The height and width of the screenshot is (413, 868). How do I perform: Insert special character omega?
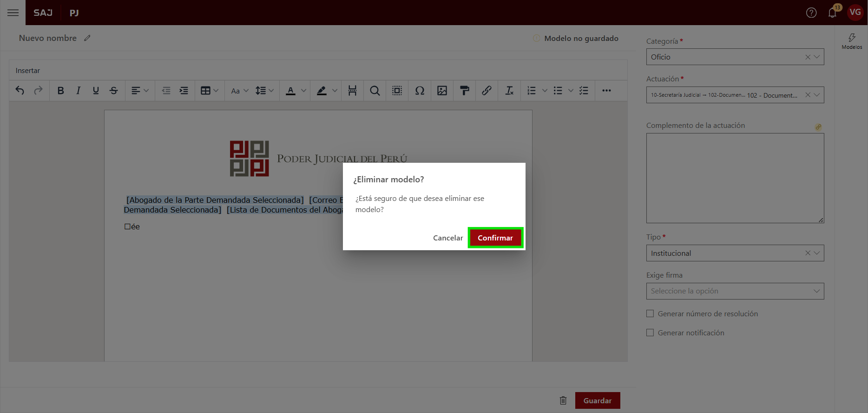point(420,90)
